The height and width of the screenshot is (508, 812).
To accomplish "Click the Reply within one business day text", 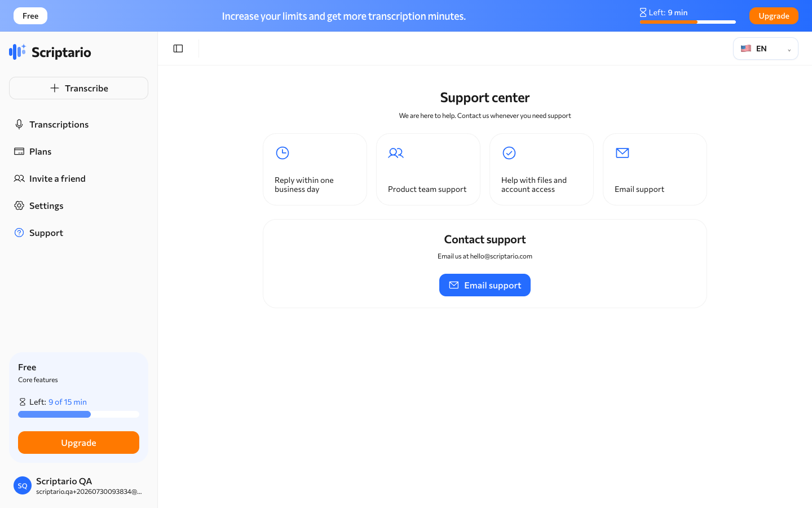I will (304, 185).
